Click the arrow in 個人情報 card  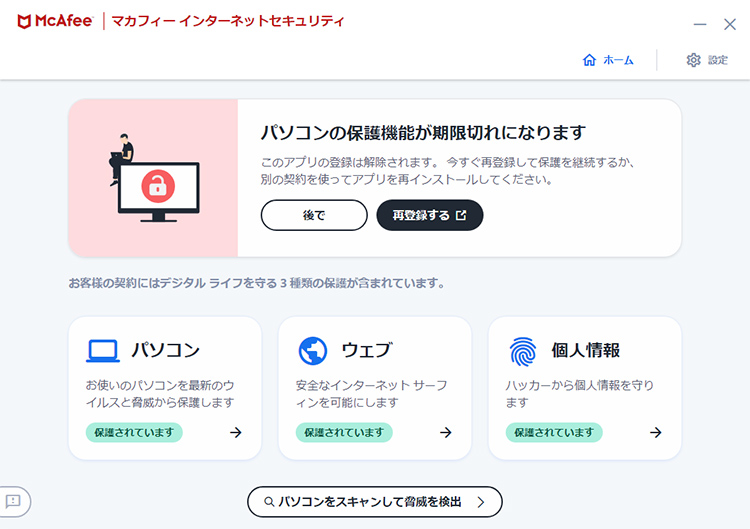(x=655, y=432)
